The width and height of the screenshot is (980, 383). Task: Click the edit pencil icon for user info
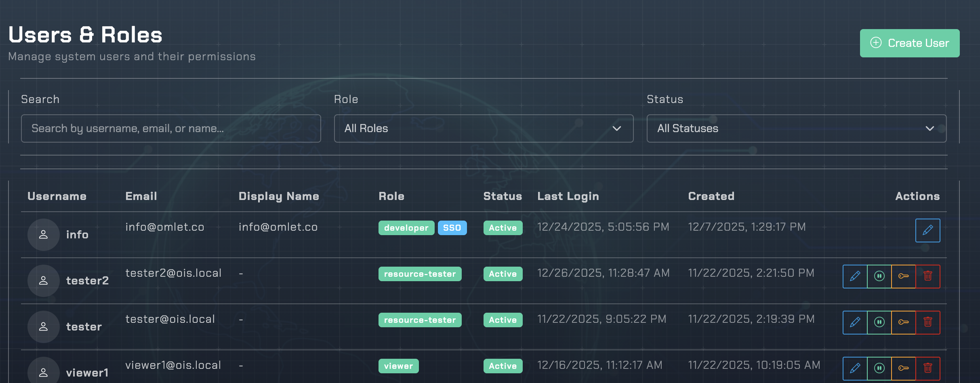pyautogui.click(x=927, y=230)
